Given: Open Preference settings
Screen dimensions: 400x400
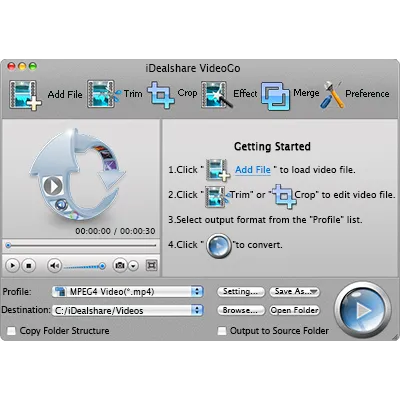Looking at the screenshot, I should [332, 95].
